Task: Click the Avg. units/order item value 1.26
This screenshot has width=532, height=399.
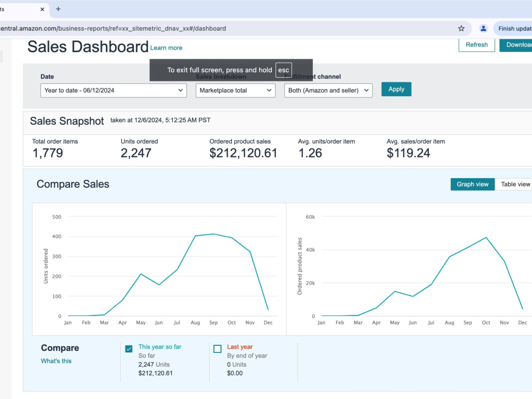Action: point(310,153)
